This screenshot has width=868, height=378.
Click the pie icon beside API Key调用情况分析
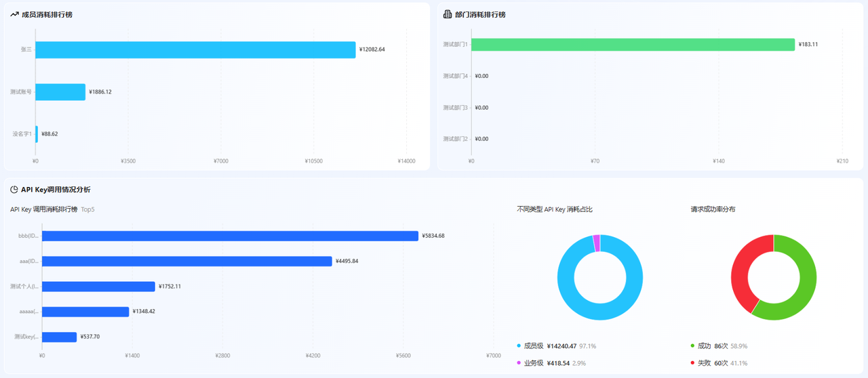click(x=14, y=190)
